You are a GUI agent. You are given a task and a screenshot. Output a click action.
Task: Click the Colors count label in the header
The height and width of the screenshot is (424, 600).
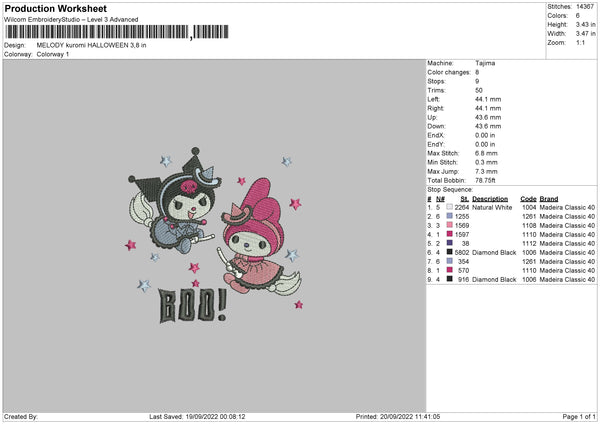(x=558, y=16)
